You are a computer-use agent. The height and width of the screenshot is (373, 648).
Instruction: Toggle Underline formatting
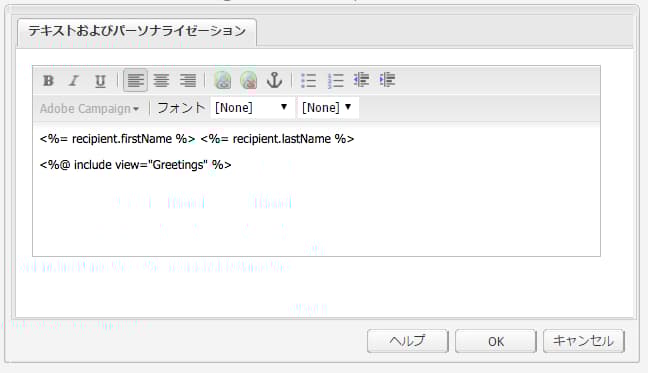coord(100,80)
